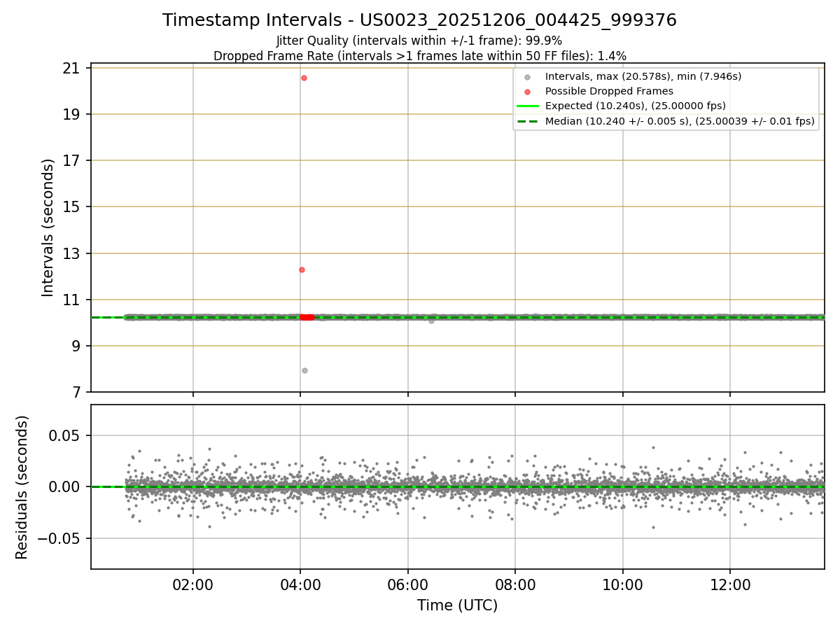Click the x-axis tick label "04:00"
This screenshot has height=630, width=840.
300,584
